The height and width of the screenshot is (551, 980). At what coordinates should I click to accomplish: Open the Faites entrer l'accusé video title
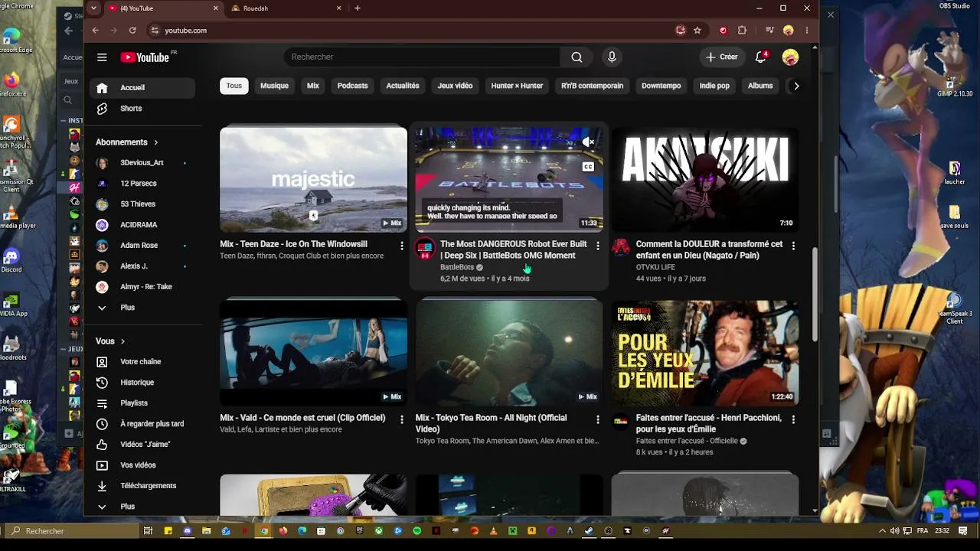pos(709,423)
